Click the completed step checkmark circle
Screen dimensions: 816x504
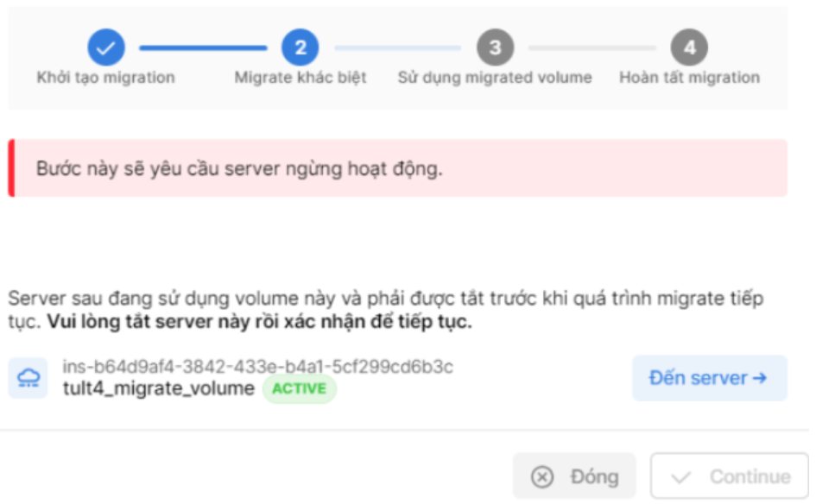106,47
